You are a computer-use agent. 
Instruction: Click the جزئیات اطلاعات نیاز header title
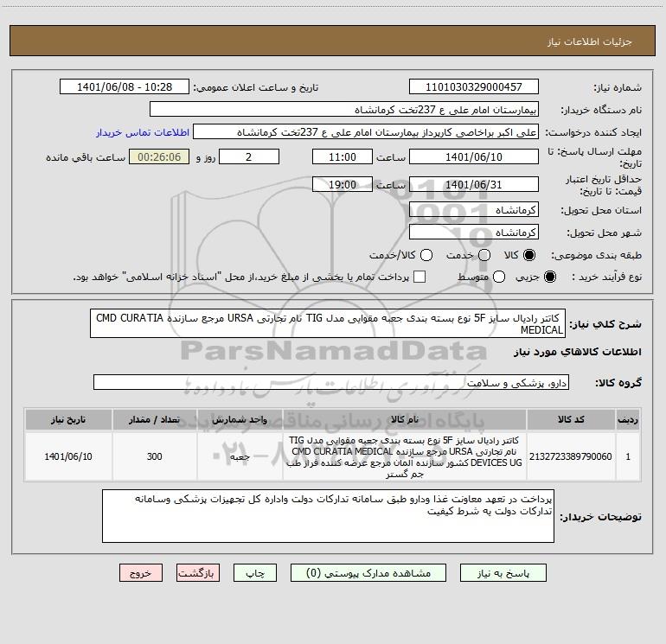(590, 41)
